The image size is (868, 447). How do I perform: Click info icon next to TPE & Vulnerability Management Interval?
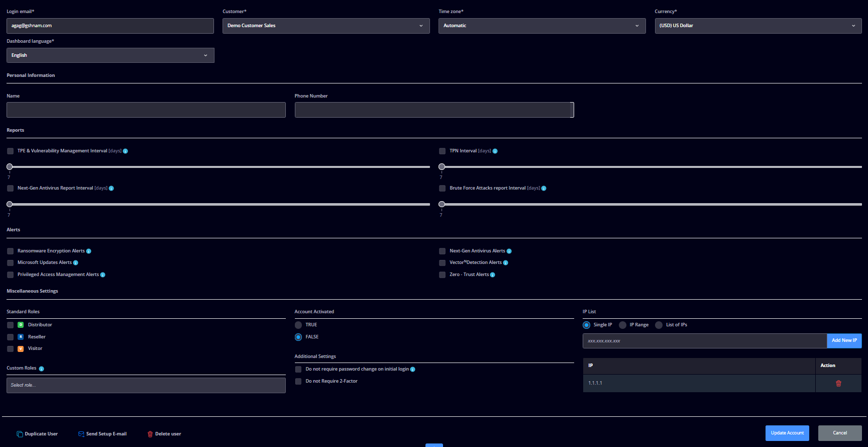pos(126,151)
